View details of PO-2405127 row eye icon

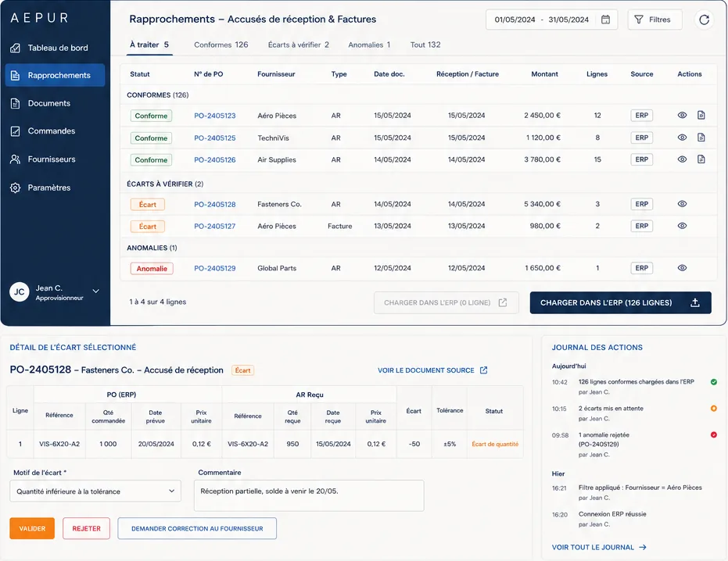(x=682, y=226)
